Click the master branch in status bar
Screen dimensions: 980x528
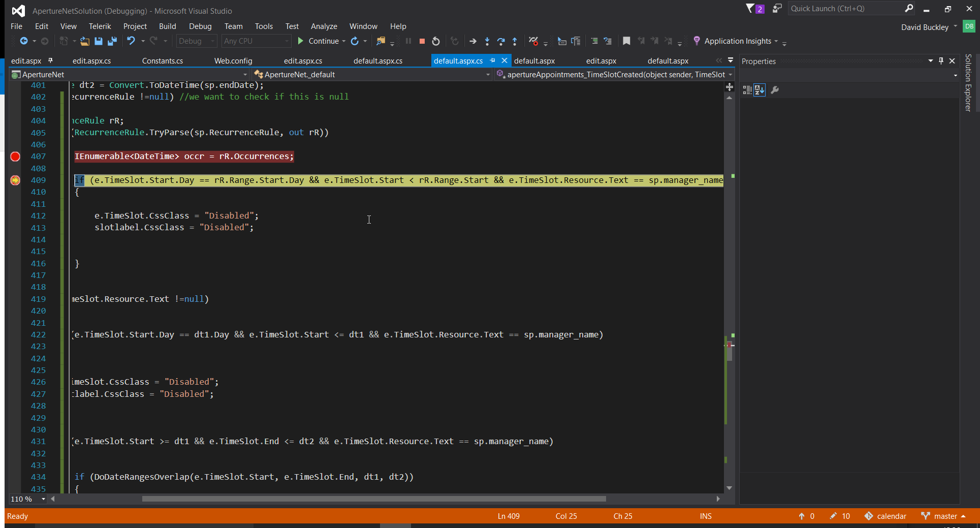945,516
